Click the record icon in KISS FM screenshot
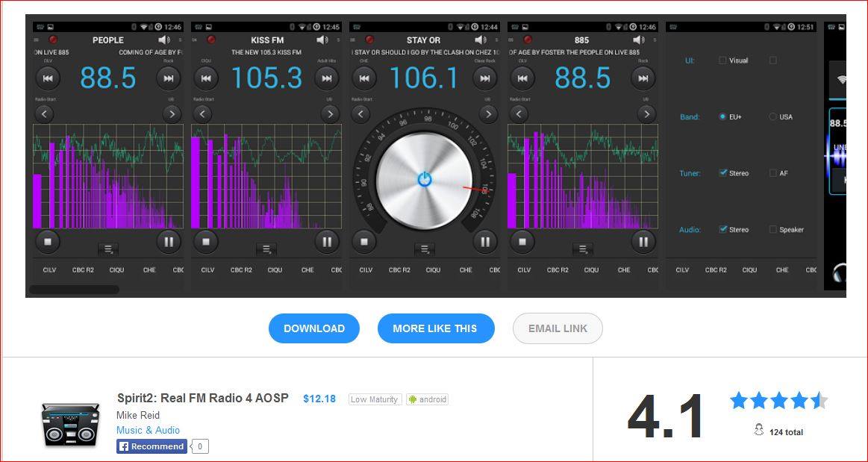This screenshot has height=462, width=868. 211,40
